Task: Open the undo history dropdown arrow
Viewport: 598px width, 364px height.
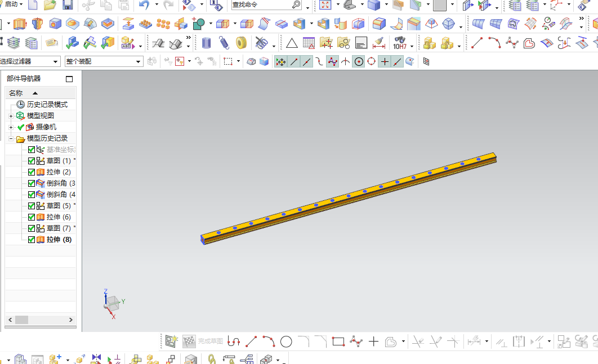Action: [x=157, y=5]
